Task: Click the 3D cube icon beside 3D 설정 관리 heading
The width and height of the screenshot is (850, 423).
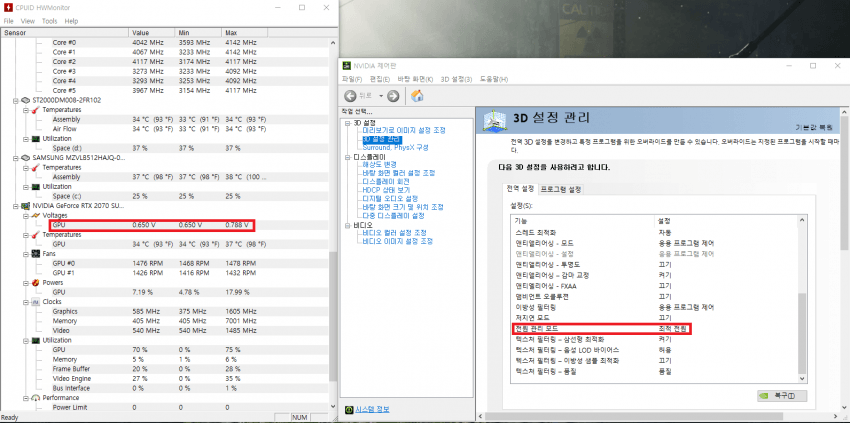Action: [495, 120]
